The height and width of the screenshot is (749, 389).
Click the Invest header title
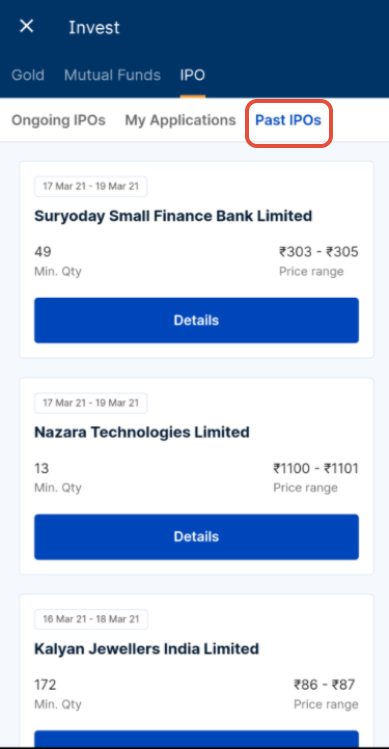[94, 27]
